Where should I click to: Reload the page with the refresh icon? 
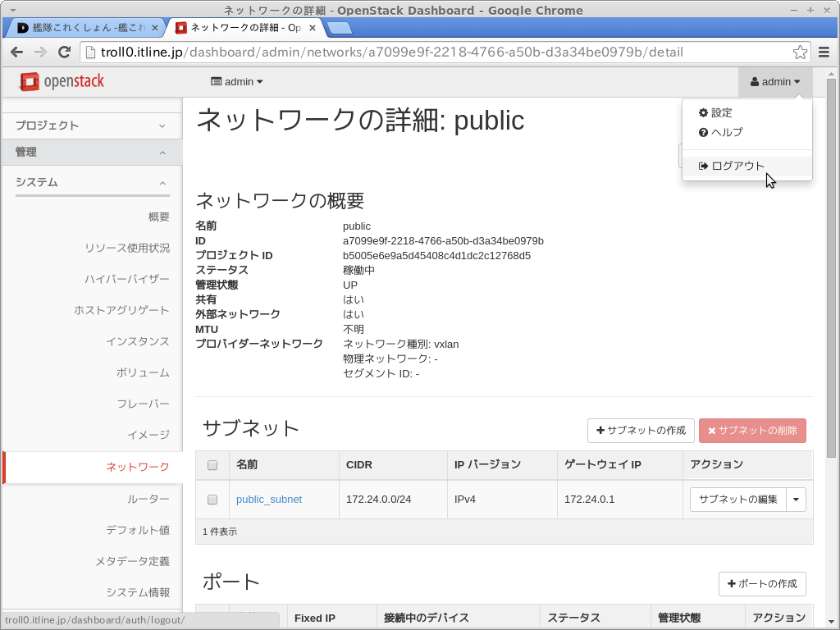point(64,52)
